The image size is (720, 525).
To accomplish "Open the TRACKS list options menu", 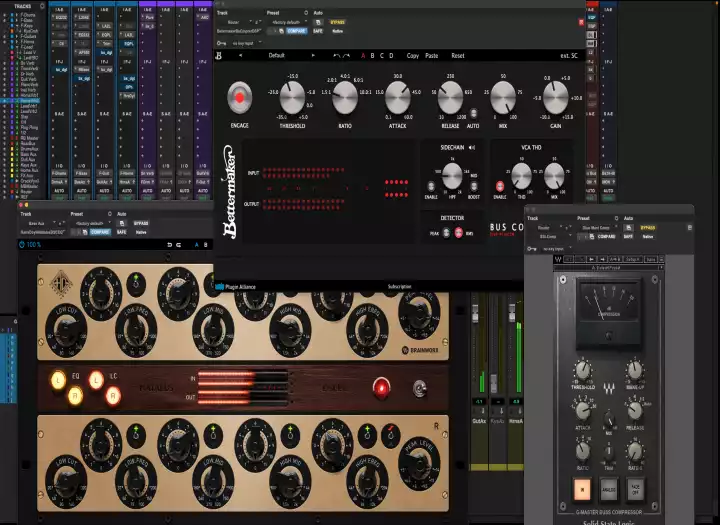I will pos(42,6).
